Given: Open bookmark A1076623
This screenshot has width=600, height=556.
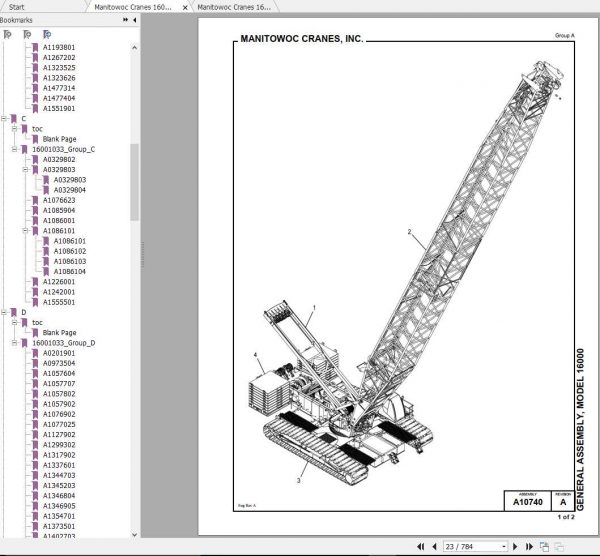Looking at the screenshot, I should [59, 200].
